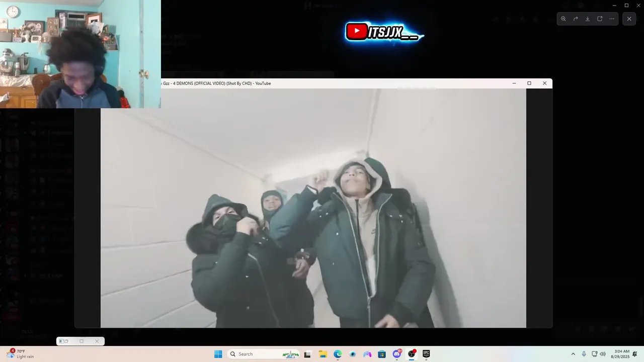
Task: Open Epic Games Launcher from taskbar
Action: [426, 354]
